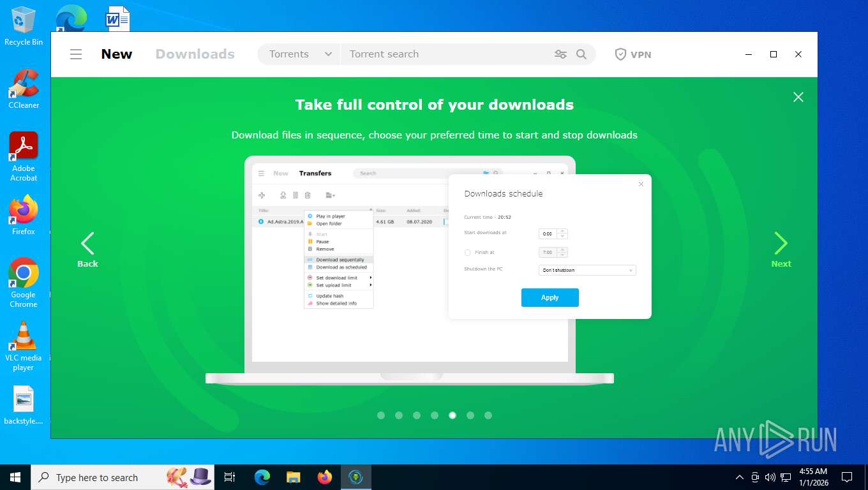The image size is (868, 490).
Task: Select the Adobe Acrobat desktop shortcut
Action: pos(24,157)
